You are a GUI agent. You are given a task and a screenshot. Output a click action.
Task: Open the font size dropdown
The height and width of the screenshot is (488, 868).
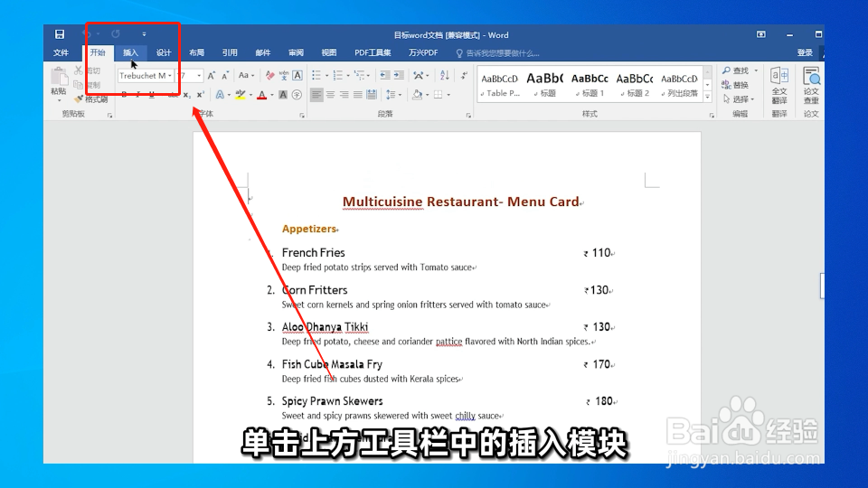pos(199,76)
